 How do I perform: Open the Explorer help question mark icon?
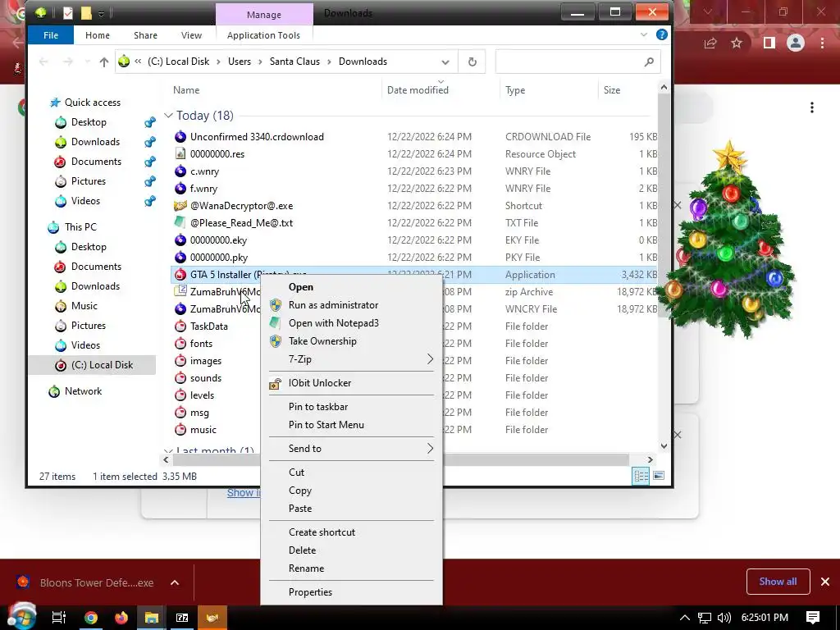pyautogui.click(x=662, y=34)
